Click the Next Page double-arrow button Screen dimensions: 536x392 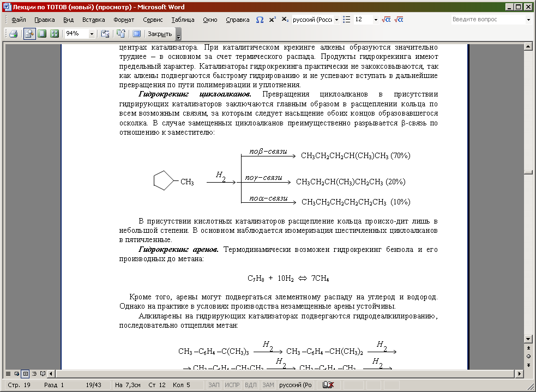(x=528, y=365)
